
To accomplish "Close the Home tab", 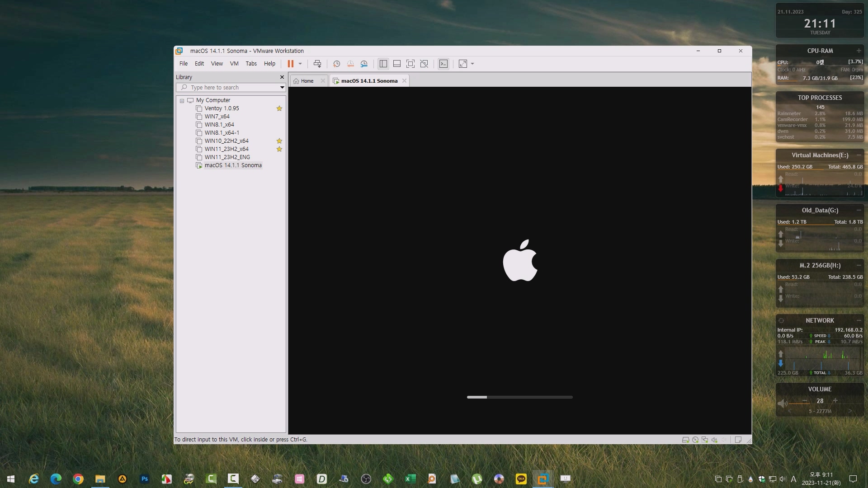I will click(x=323, y=81).
